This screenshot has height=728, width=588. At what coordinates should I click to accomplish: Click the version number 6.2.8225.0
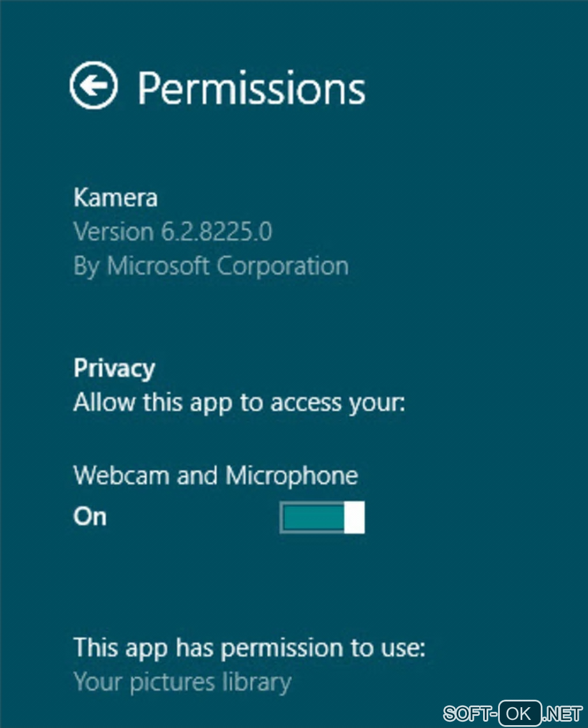coord(216,232)
